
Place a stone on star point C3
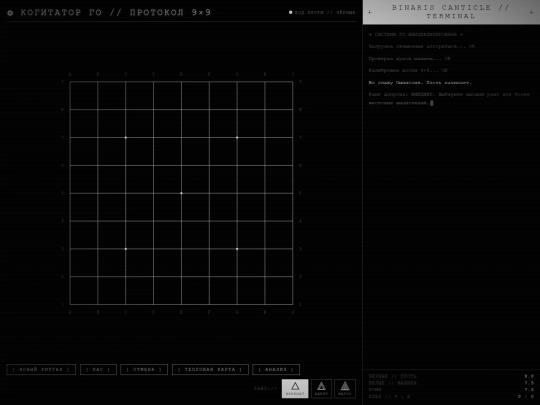[126, 249]
